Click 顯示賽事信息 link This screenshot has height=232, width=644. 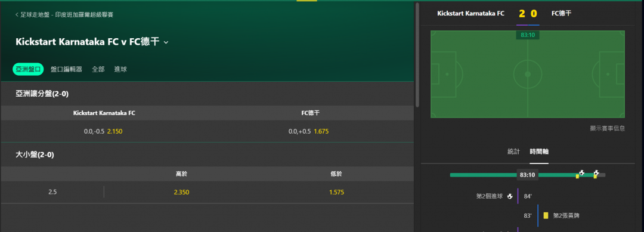point(608,128)
